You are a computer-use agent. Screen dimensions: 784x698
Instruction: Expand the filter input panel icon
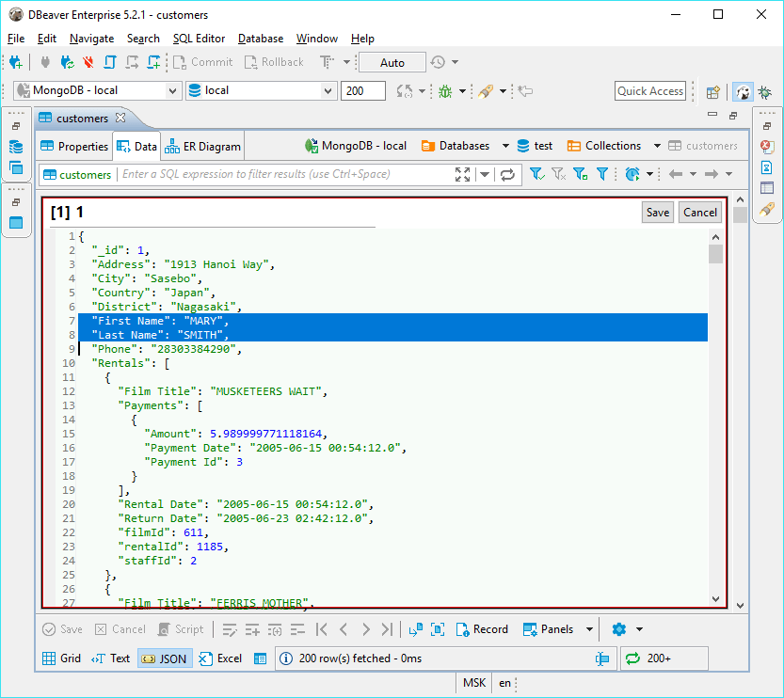point(462,174)
